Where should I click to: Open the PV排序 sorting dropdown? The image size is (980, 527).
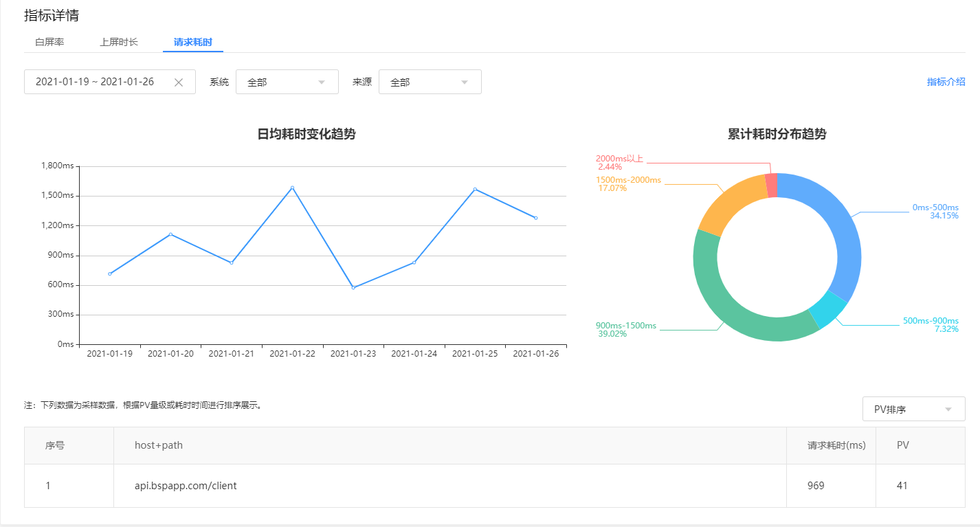click(x=913, y=409)
